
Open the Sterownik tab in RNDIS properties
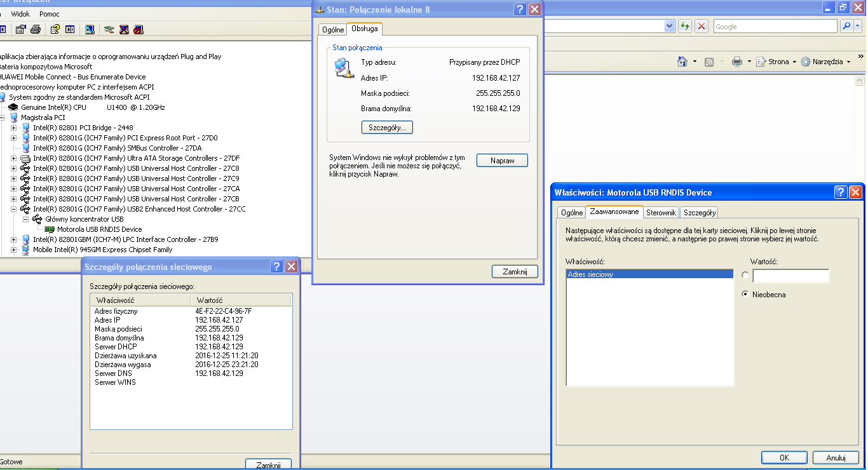pyautogui.click(x=661, y=213)
